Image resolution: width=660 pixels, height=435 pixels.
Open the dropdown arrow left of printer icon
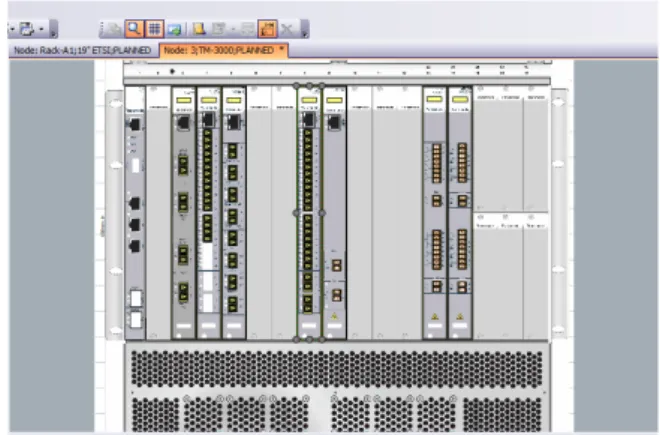tap(12, 29)
